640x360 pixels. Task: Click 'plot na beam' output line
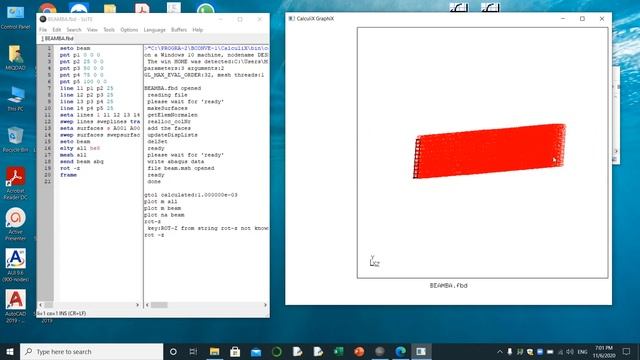164,215
